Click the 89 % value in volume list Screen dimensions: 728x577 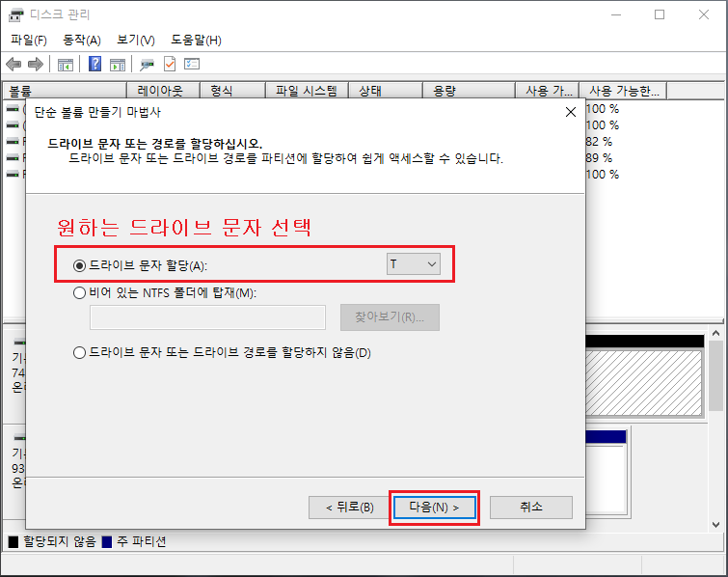click(599, 158)
